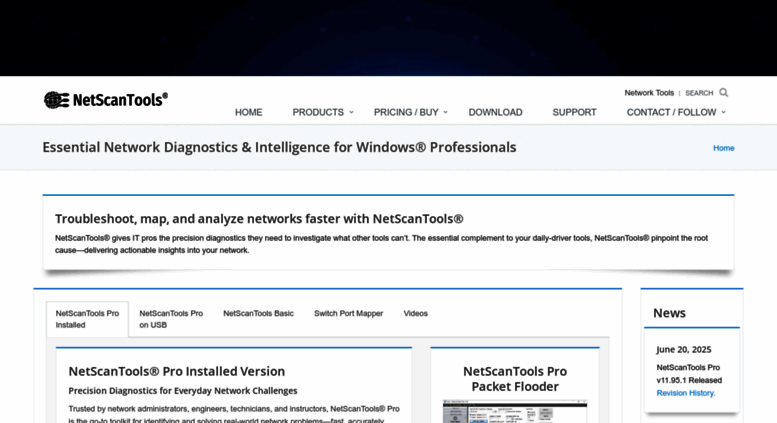Click 'Essential Network Diagnostics & Intelligence' title

279,147
